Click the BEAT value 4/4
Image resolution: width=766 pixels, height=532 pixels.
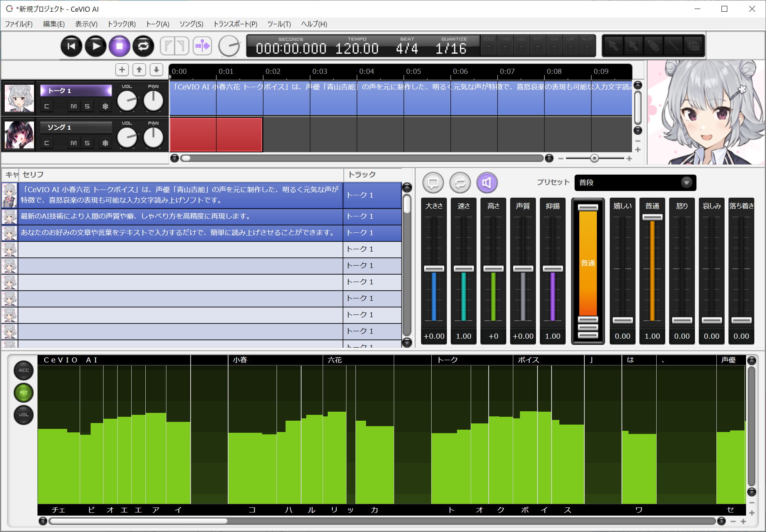[407, 49]
